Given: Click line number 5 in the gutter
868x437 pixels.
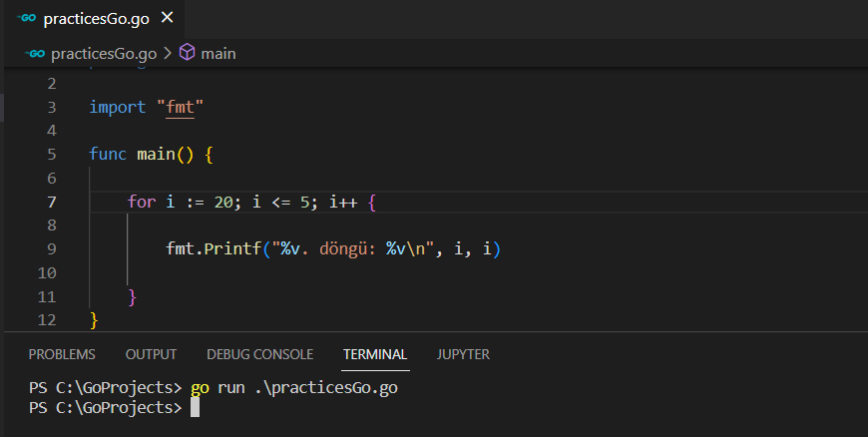Looking at the screenshot, I should (x=51, y=155).
